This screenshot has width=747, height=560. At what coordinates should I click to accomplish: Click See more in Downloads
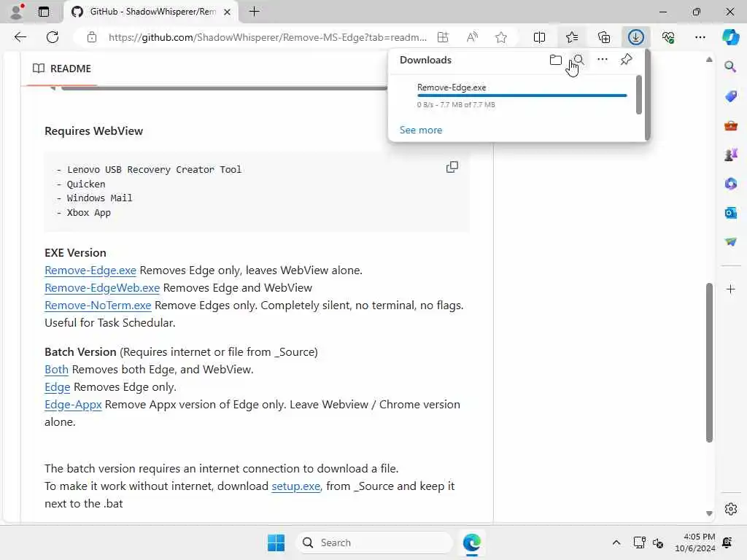coord(421,130)
